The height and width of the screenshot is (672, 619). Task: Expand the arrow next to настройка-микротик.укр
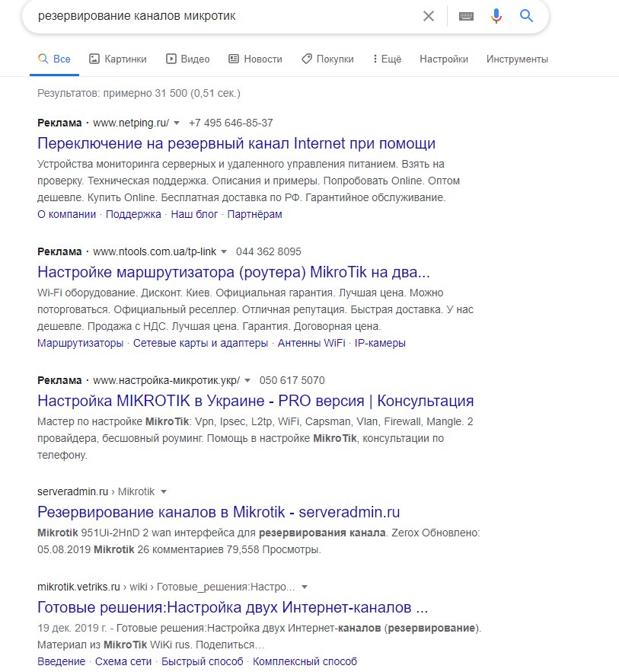(x=247, y=381)
